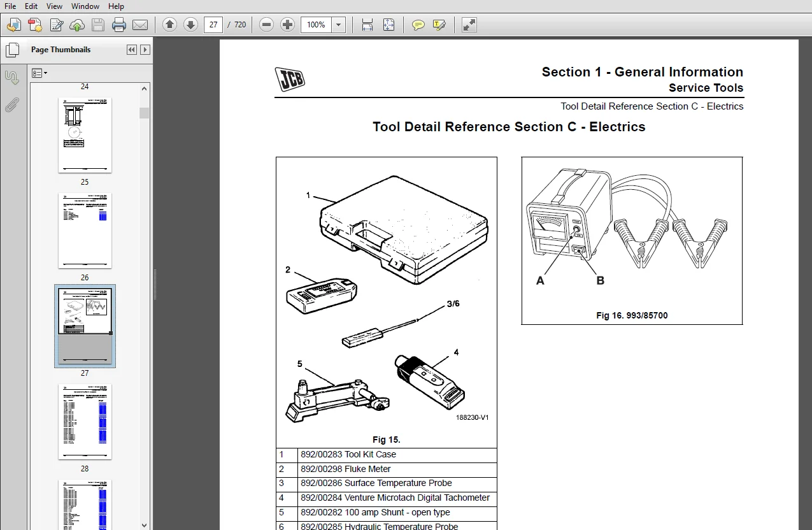Click the Attachments paperclip sidebar icon
This screenshot has height=530, width=812.
(x=12, y=105)
